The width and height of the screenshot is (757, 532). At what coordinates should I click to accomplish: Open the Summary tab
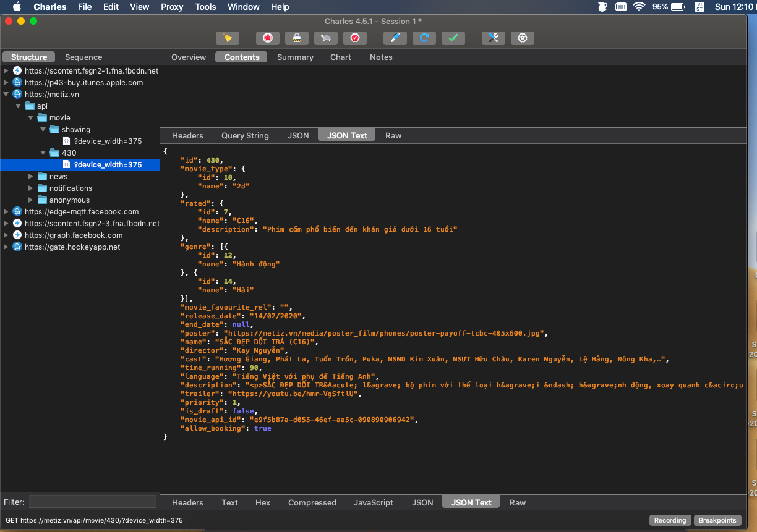295,57
